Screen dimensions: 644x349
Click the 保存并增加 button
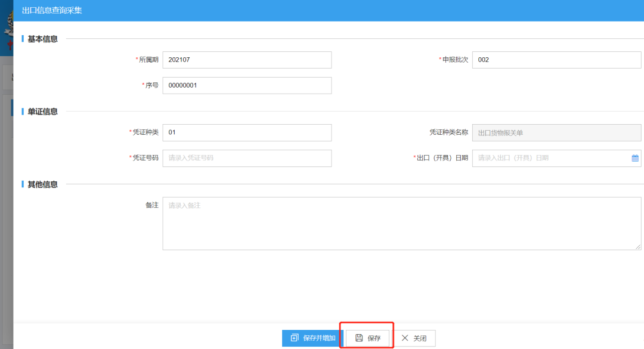tap(312, 338)
